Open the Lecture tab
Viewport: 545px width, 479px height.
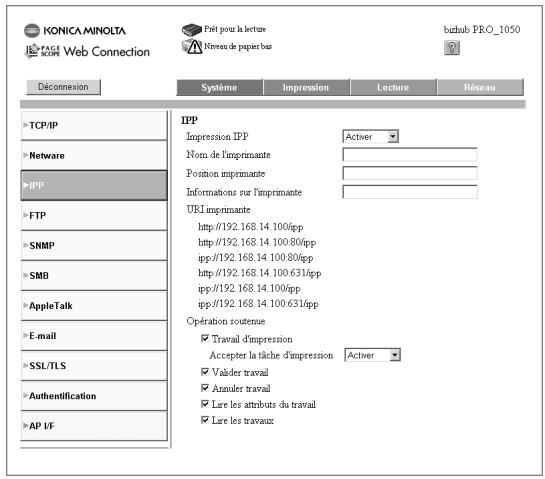pyautogui.click(x=393, y=87)
